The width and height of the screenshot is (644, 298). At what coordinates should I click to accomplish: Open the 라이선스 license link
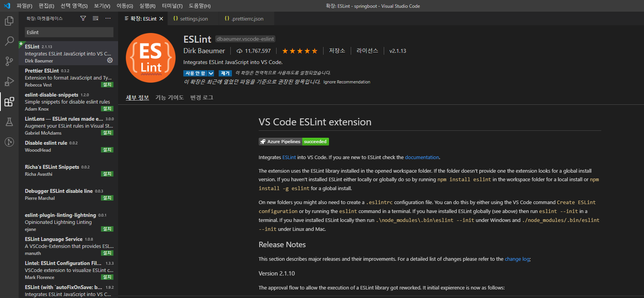pyautogui.click(x=367, y=51)
